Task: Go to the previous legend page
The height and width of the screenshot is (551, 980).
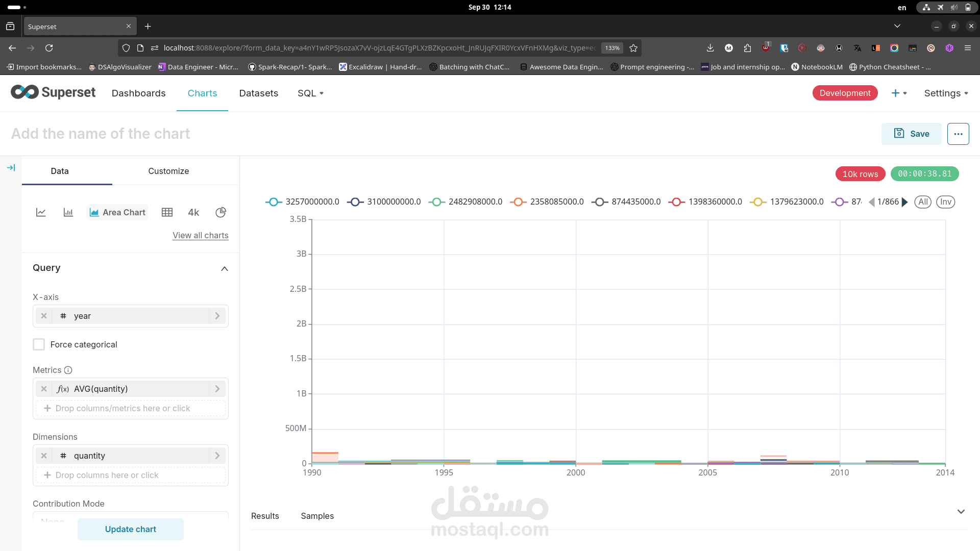Action: [871, 202]
